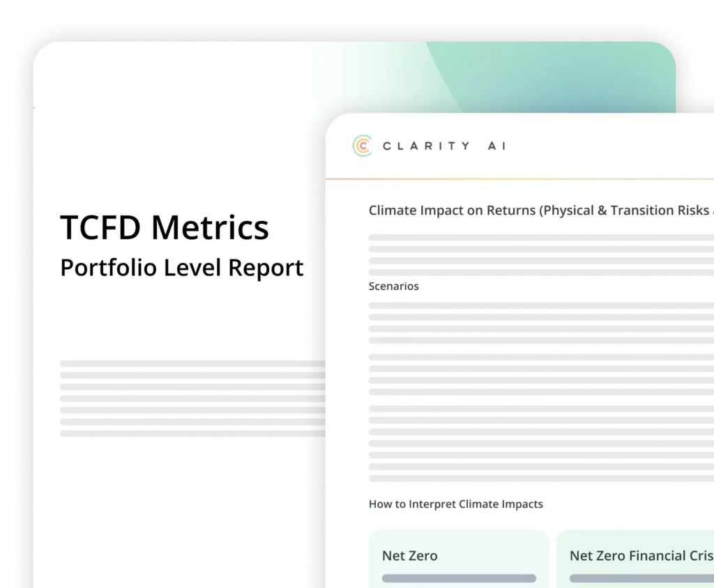Select the 'TCFD Metrics' title

click(165, 227)
